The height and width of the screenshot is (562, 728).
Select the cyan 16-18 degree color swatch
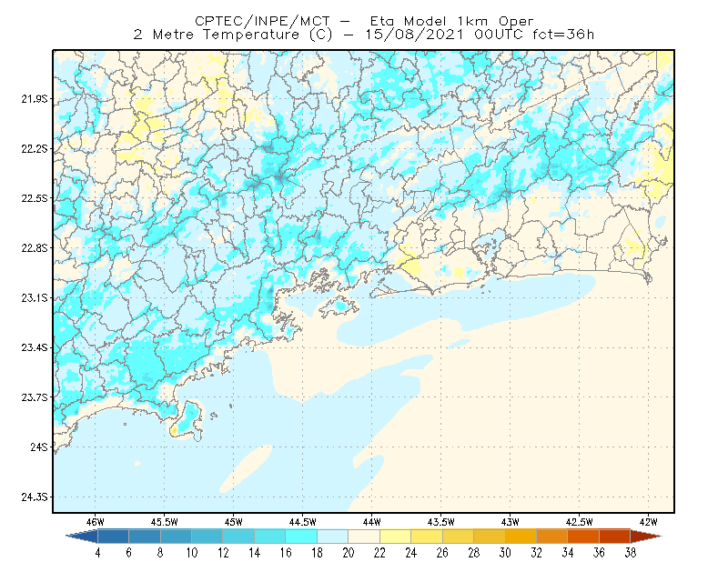click(301, 537)
